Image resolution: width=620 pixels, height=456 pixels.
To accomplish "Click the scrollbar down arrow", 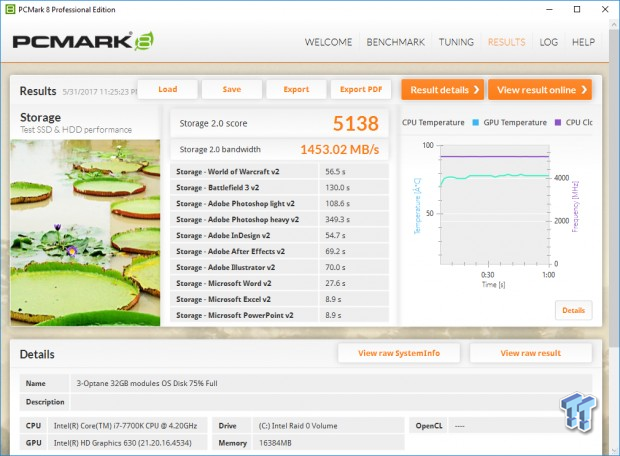I will point(614,451).
